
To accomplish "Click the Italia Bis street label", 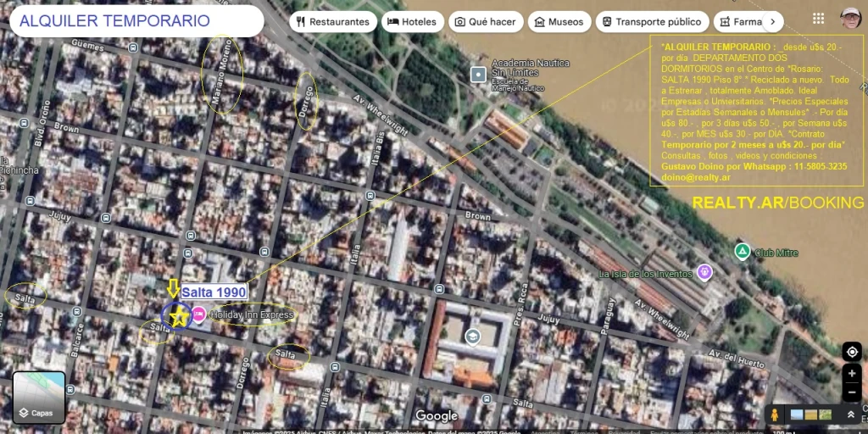I will coord(380,149).
